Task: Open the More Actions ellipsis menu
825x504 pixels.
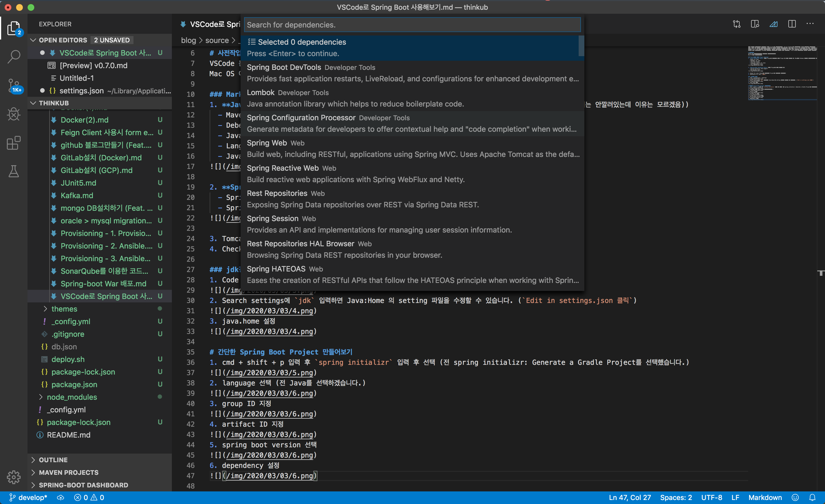Action: tap(810, 24)
